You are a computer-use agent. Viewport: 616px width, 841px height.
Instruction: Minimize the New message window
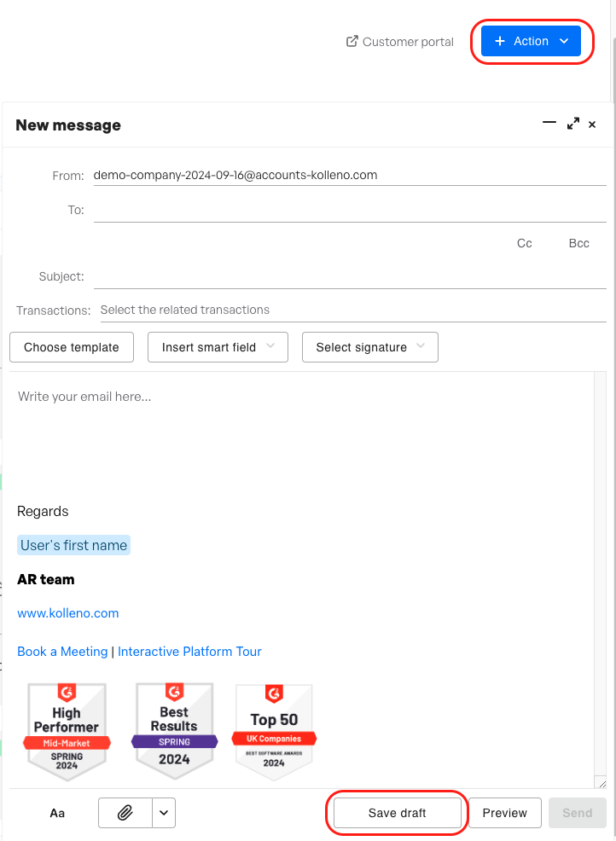(x=549, y=123)
